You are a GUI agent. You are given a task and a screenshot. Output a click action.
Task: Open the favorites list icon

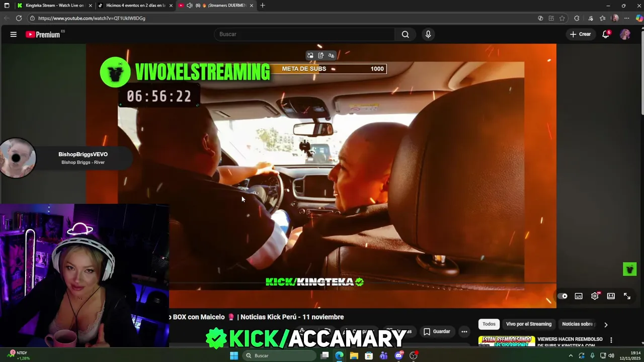tap(603, 18)
